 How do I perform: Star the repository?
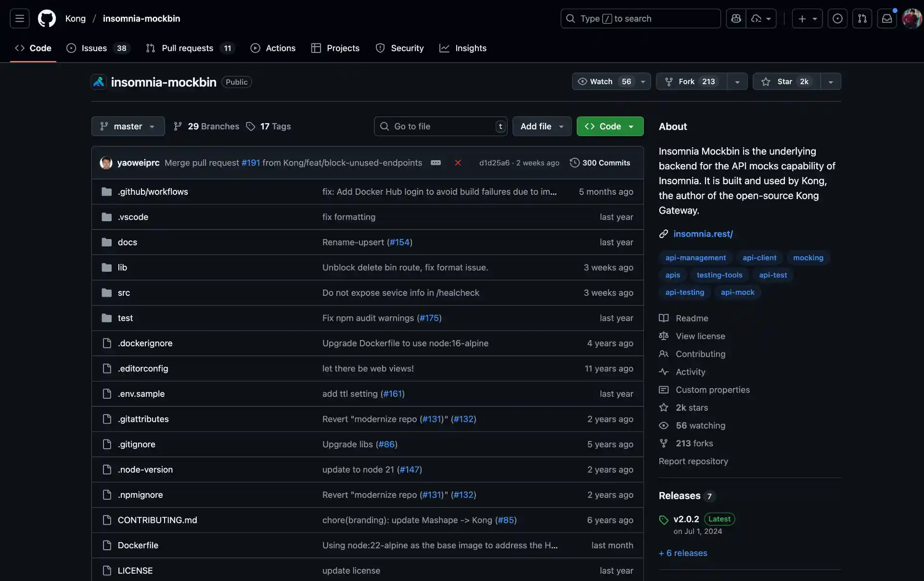coord(786,81)
